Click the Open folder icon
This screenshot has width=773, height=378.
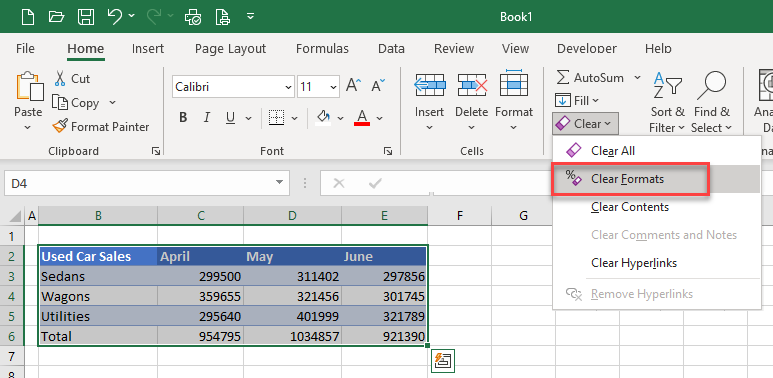(x=57, y=17)
